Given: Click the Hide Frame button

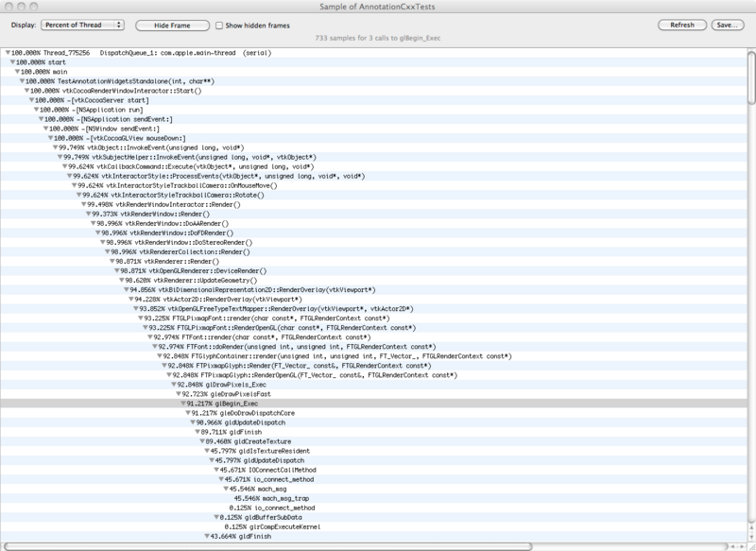Looking at the screenshot, I should [x=170, y=25].
